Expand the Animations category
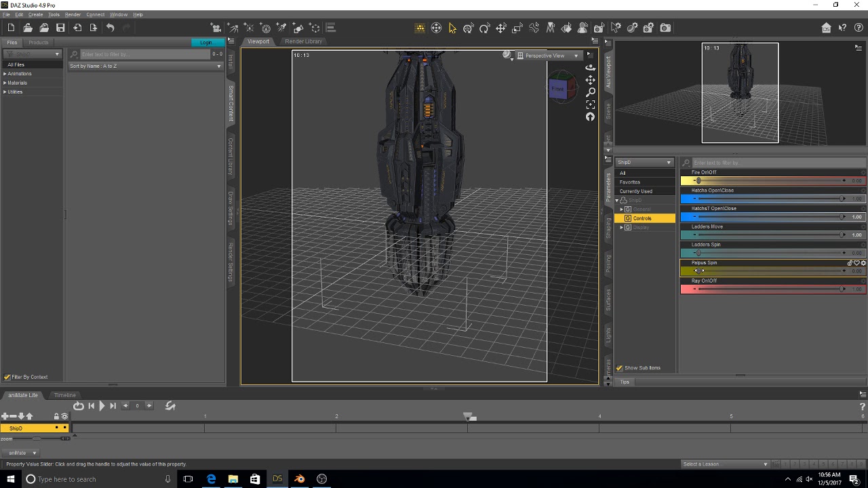Screen dimensions: 868x488 click(x=5, y=74)
